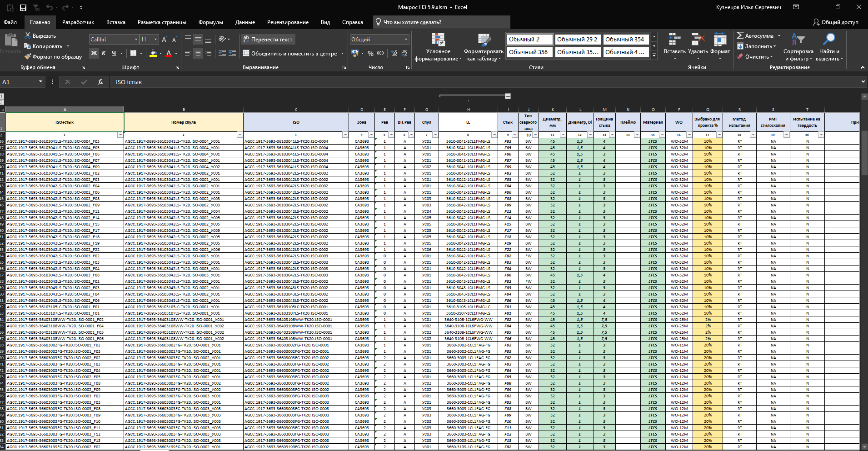Apply the Обычный 2 cell style
The height and width of the screenshot is (451, 868).
click(529, 40)
